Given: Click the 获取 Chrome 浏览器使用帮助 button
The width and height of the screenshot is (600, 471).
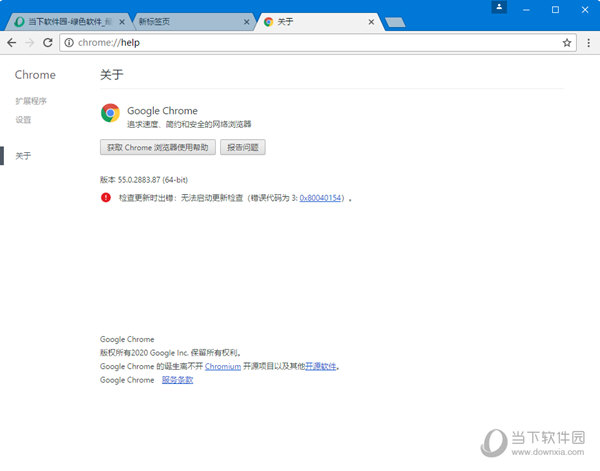Looking at the screenshot, I should (157, 147).
